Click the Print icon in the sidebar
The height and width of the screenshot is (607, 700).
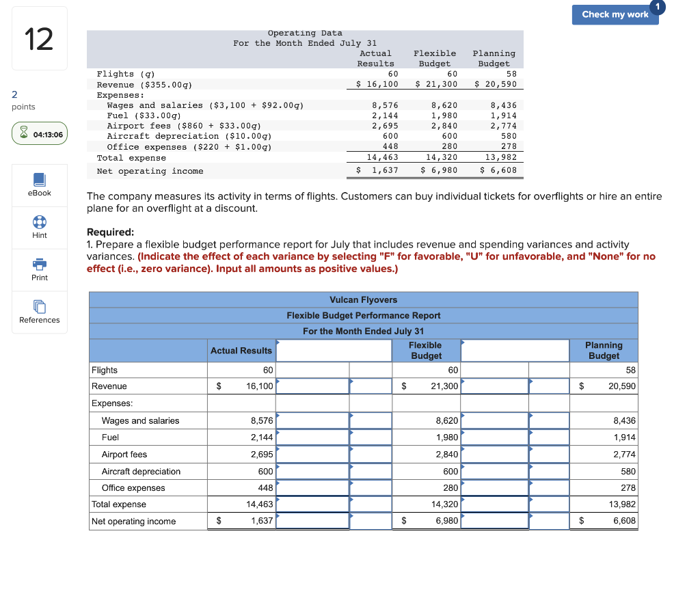[39, 269]
